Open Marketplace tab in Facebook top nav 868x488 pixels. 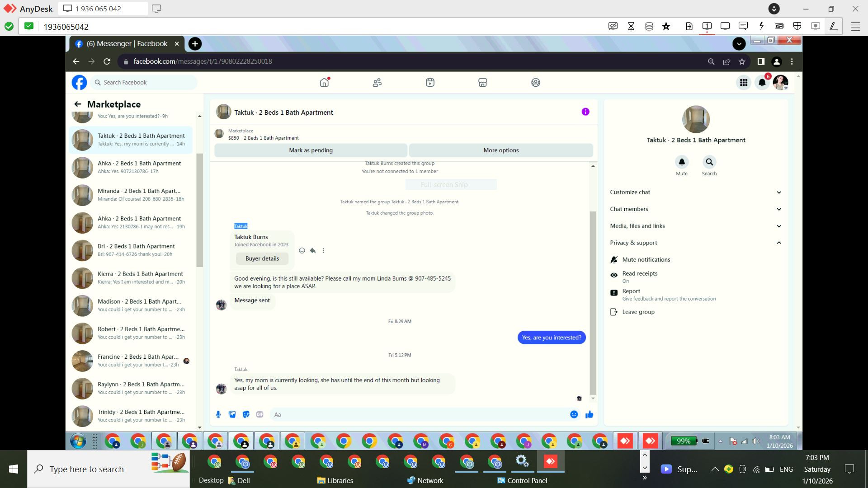pos(482,83)
